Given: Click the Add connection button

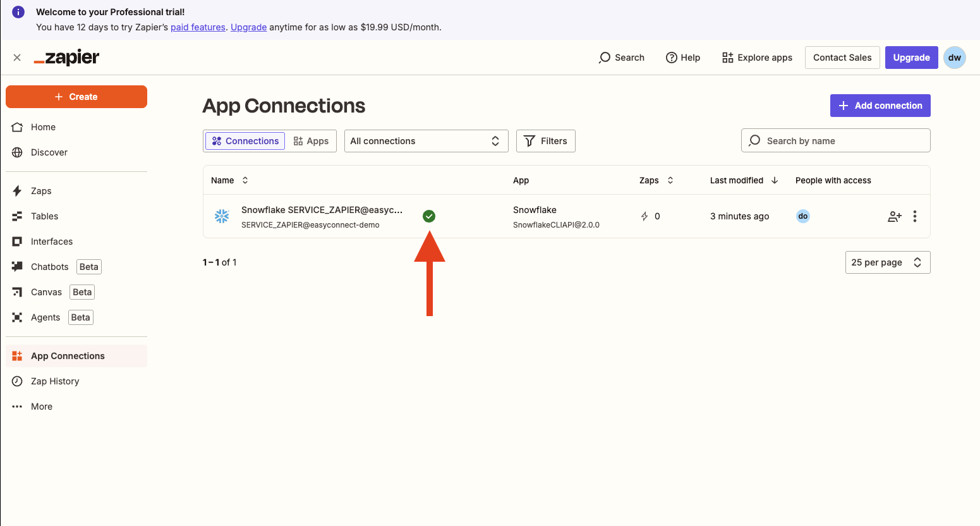Looking at the screenshot, I should (x=880, y=106).
